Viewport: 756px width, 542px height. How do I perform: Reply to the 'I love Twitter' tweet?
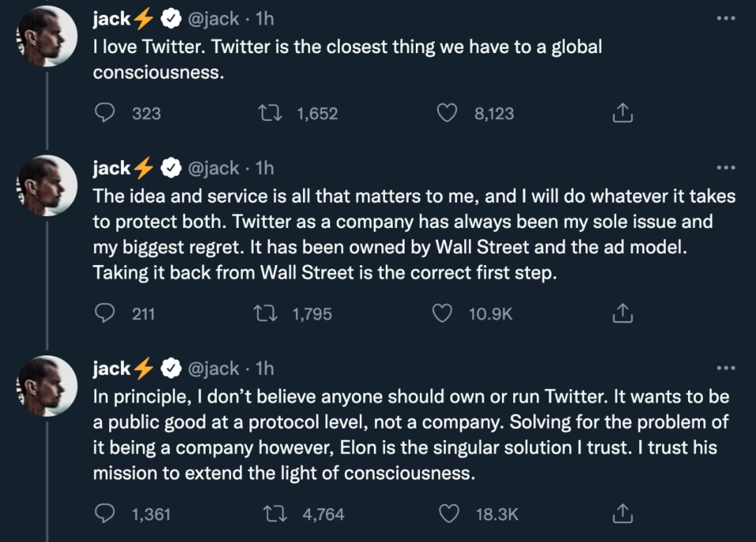click(105, 113)
